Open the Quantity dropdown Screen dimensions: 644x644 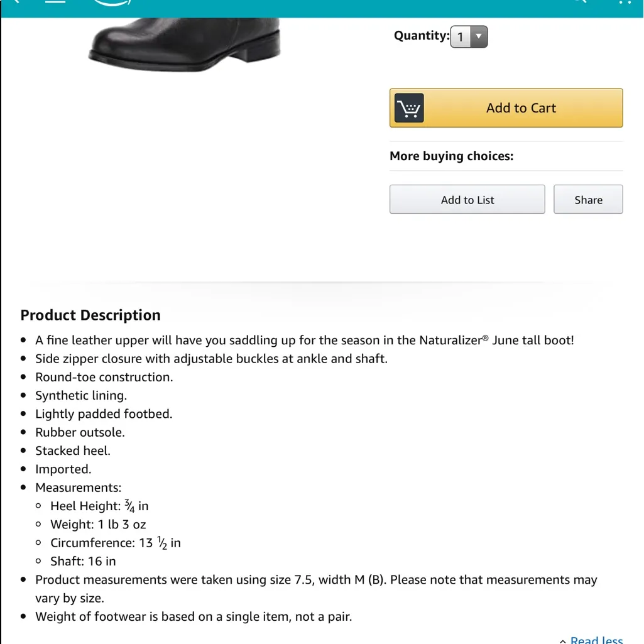click(x=469, y=36)
